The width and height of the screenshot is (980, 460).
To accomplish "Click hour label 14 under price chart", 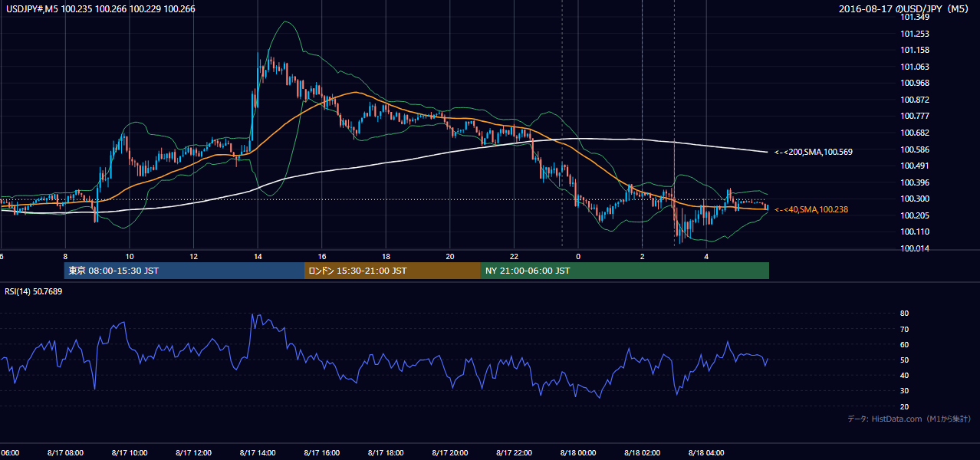I will tap(258, 257).
